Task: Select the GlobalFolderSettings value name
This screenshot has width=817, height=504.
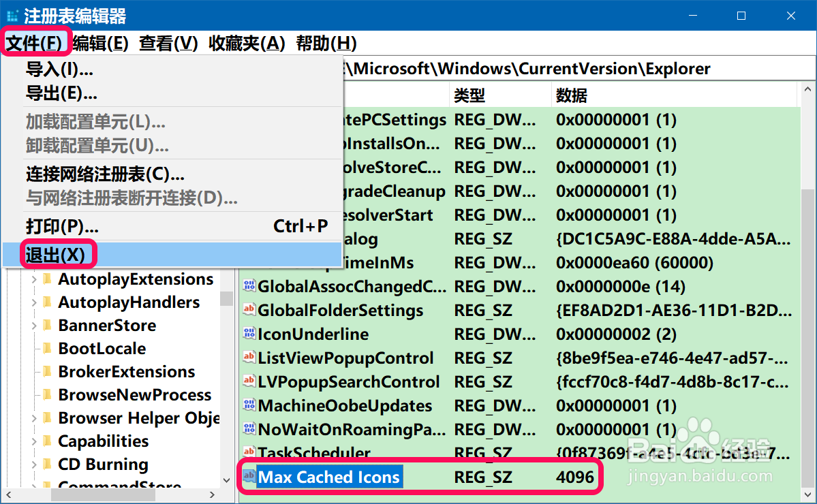Action: tap(340, 310)
